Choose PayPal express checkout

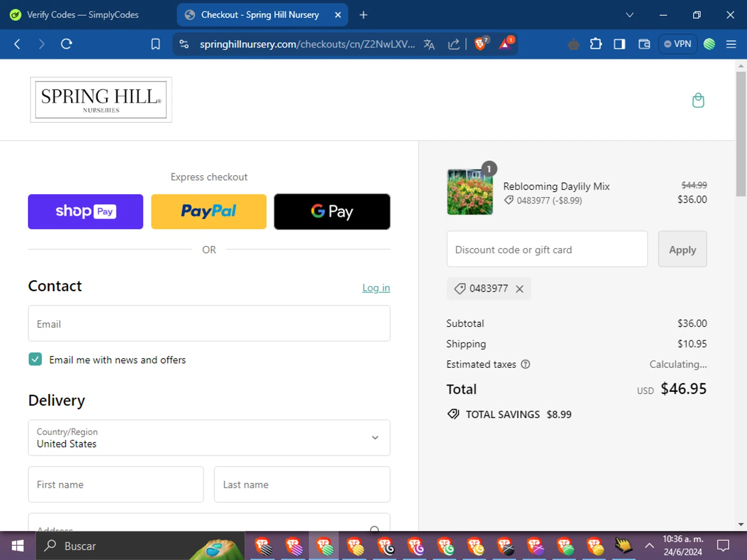tap(209, 212)
